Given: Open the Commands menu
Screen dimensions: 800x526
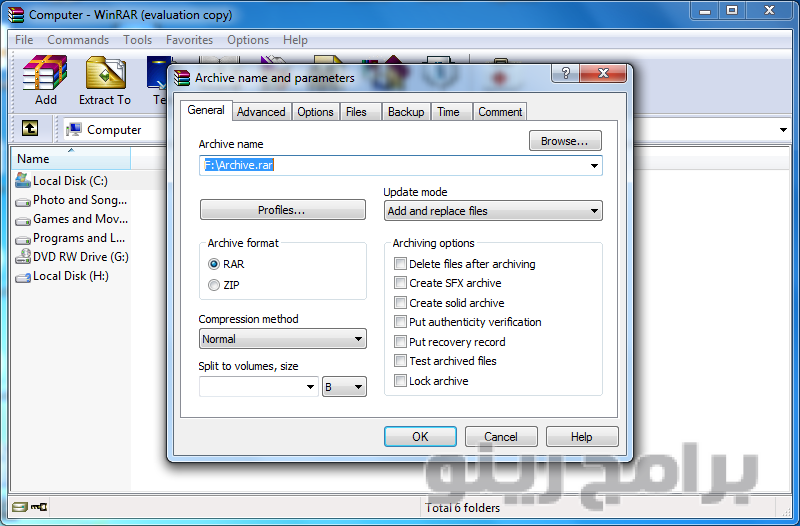Looking at the screenshot, I should tap(78, 40).
